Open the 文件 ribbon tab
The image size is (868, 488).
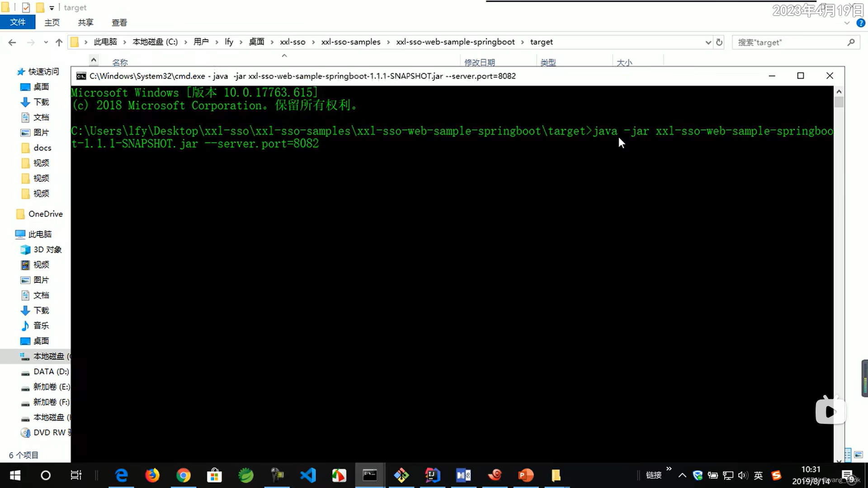pos(18,22)
